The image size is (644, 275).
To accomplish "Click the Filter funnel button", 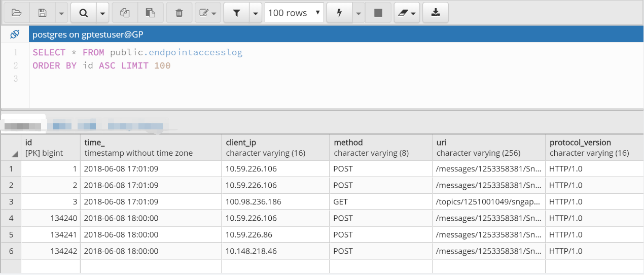I will (x=236, y=13).
